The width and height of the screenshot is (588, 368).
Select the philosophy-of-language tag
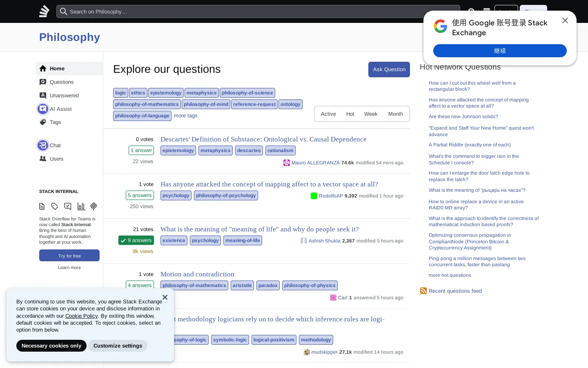point(142,116)
